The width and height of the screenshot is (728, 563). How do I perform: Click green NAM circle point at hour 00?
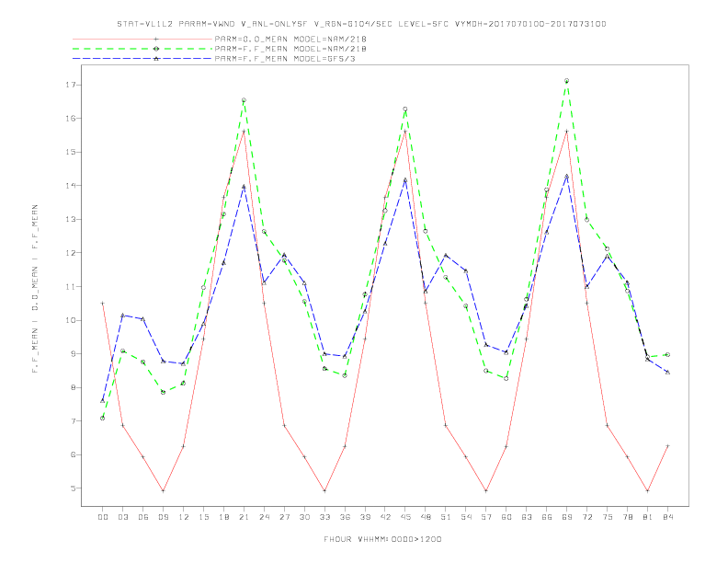103,418
